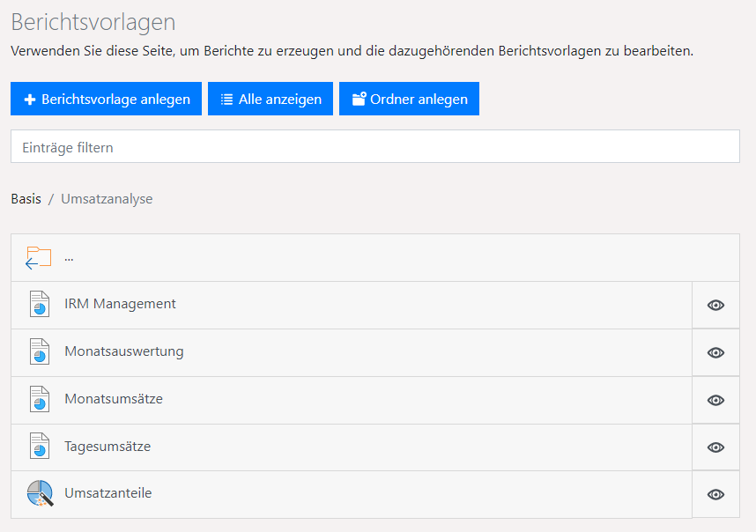This screenshot has height=532, width=756.
Task: Open the Tagesumsätze report entry
Action: pos(107,447)
